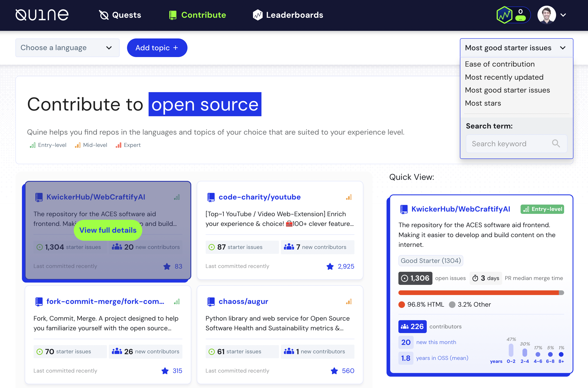Click star icon next to 315
Screen dimensions: 588x388
(165, 371)
